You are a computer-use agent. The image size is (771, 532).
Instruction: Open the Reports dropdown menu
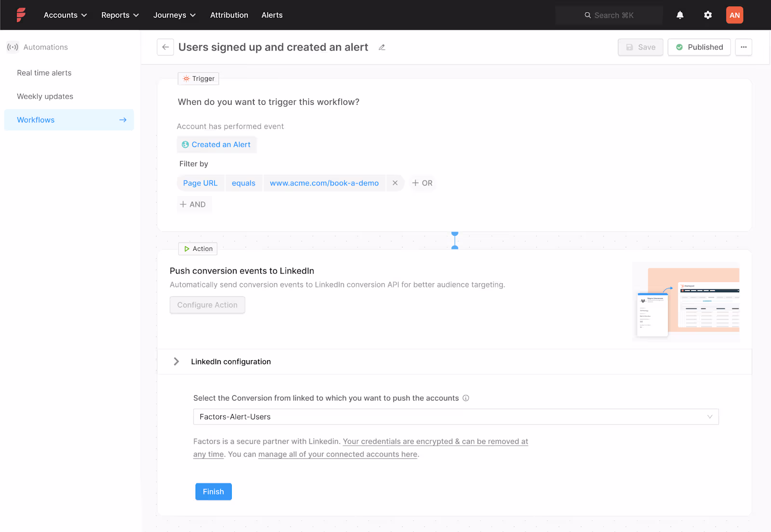coord(120,15)
